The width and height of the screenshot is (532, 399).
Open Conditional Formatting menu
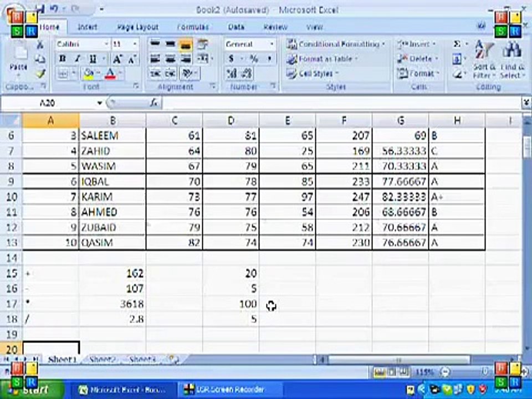click(x=336, y=44)
